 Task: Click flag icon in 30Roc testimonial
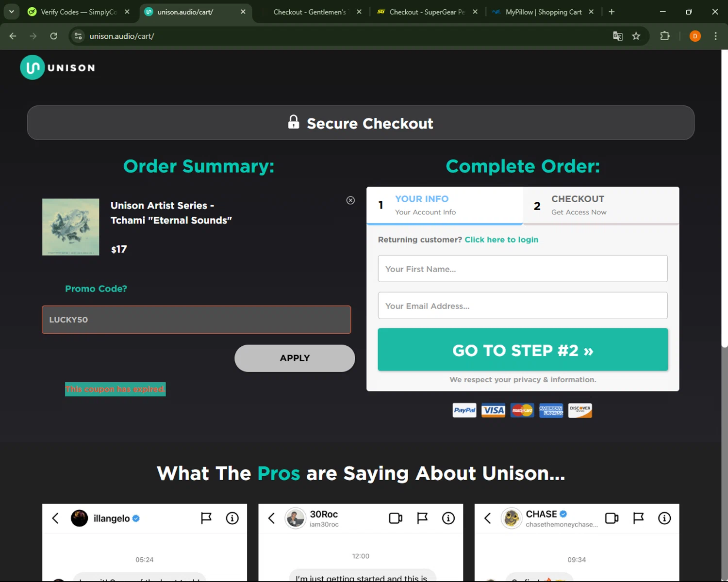(422, 518)
